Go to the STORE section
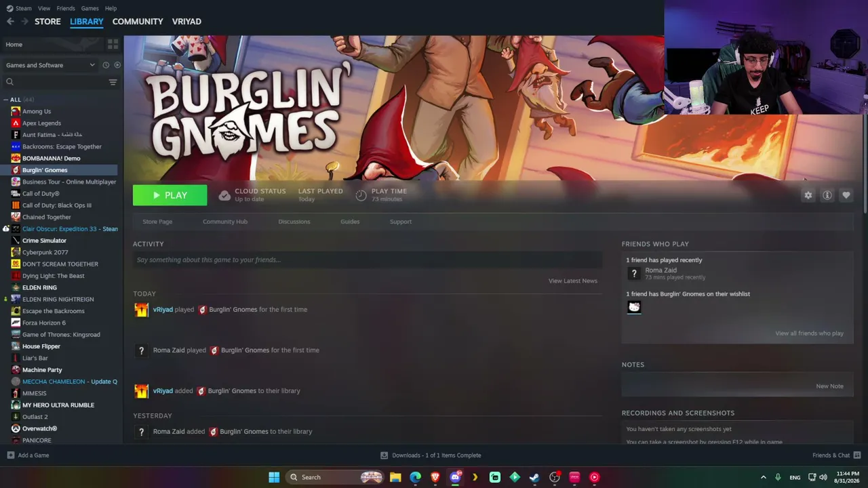 pos(47,22)
